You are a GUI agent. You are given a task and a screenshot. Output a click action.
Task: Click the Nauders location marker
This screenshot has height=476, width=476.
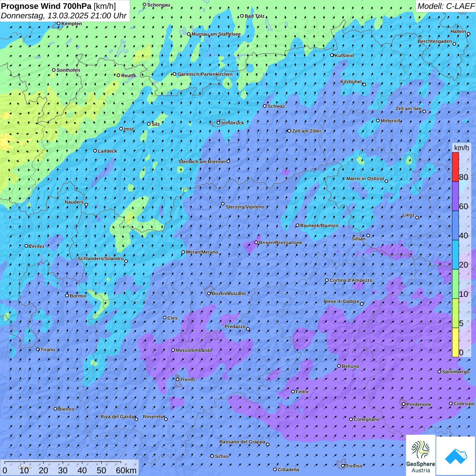[x=86, y=204]
